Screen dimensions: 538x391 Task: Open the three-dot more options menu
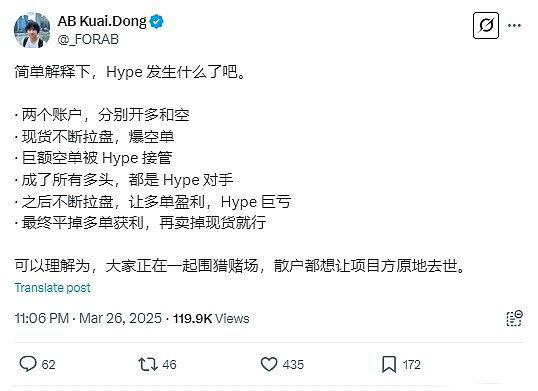pos(514,25)
